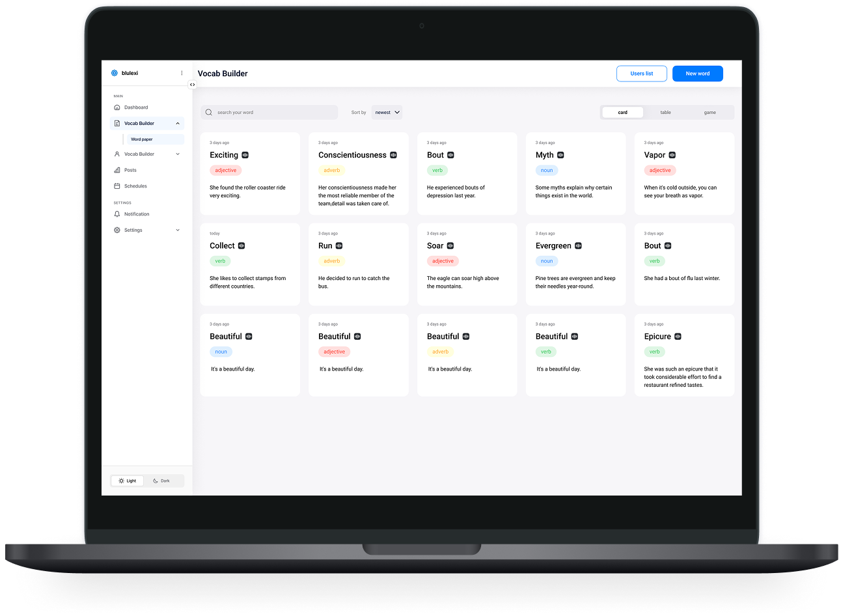This screenshot has height=616, width=841.
Task: Play audio pronunciation for Exciting
Action: (x=245, y=155)
